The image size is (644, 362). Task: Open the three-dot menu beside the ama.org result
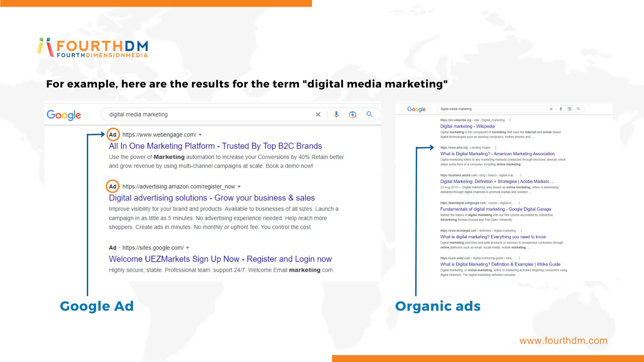coord(496,147)
